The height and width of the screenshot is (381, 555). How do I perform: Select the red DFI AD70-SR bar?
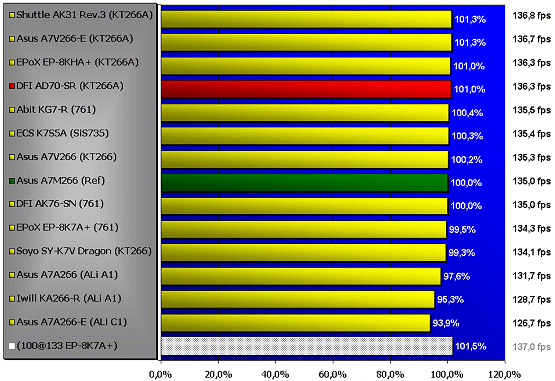coord(306,89)
